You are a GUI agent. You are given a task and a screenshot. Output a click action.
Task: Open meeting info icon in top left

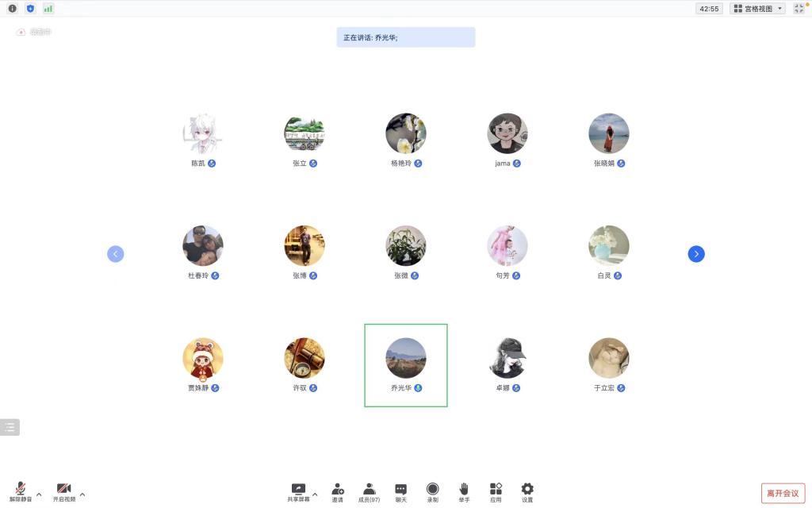(x=13, y=8)
